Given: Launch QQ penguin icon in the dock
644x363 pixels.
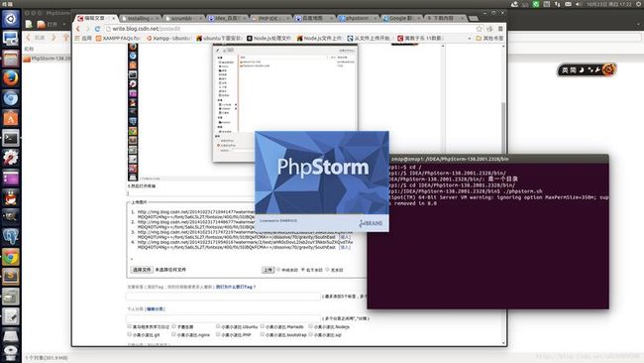Looking at the screenshot, I should [10, 198].
